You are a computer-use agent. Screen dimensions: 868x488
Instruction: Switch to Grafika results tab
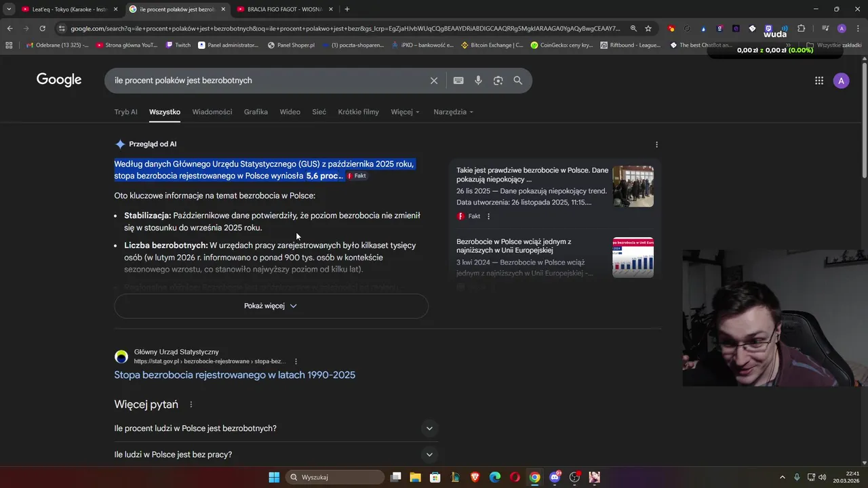(256, 112)
